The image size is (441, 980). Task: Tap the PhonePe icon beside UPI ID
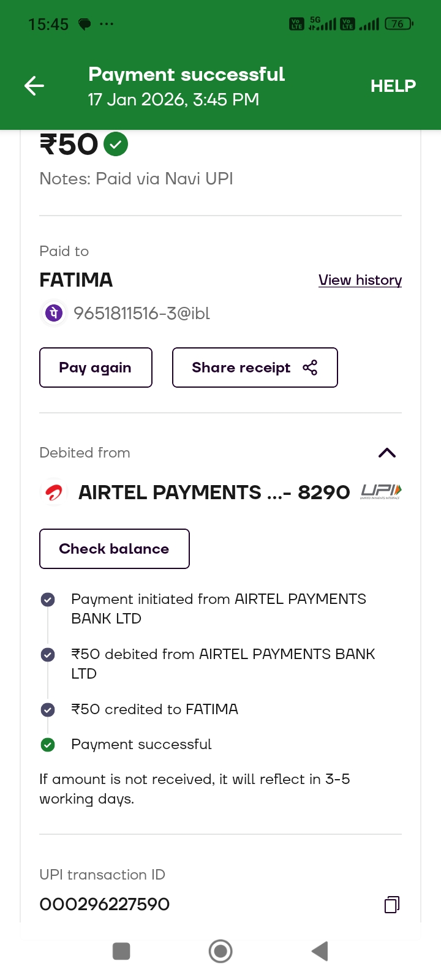coord(54,314)
